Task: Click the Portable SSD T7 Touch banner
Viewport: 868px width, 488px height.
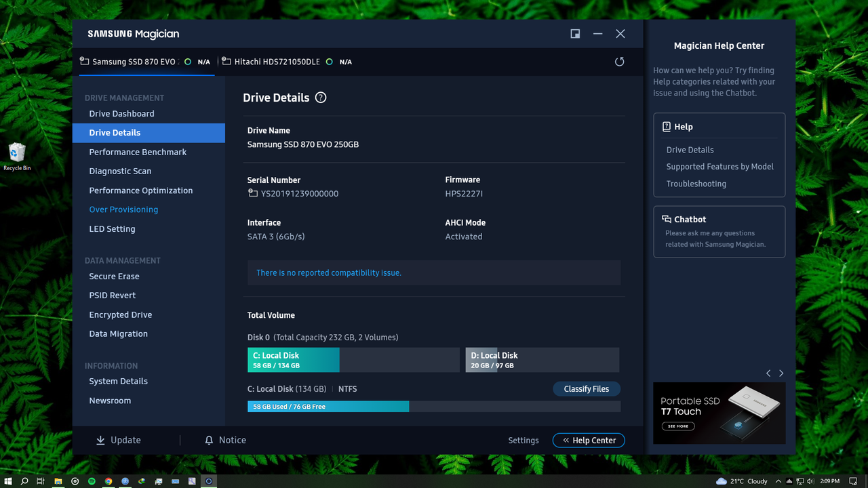Action: pos(719,413)
